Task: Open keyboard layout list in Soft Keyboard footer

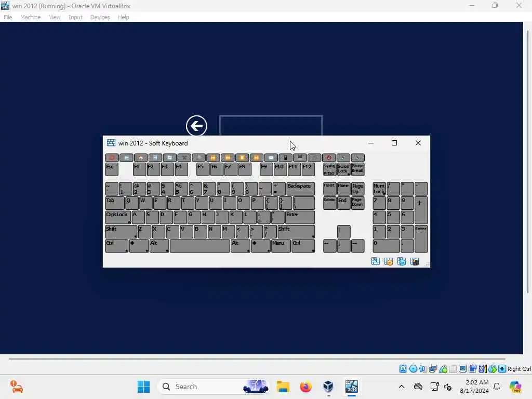Action: [376, 261]
